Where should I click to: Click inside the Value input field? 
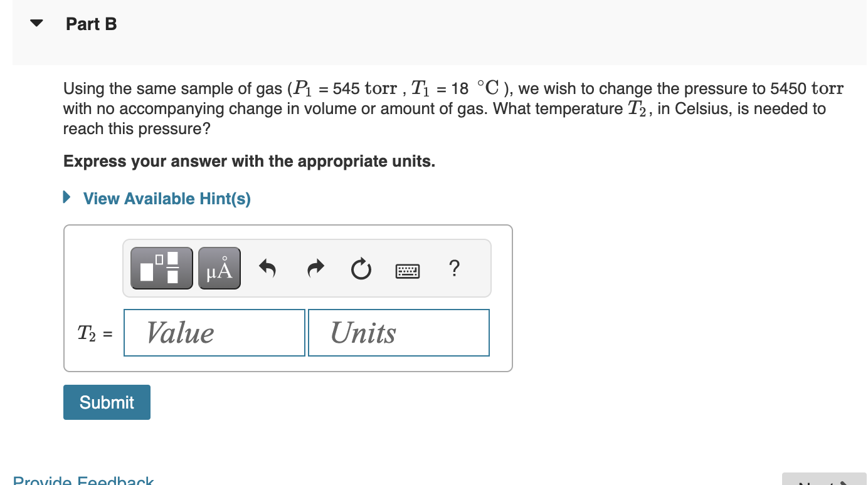point(214,332)
